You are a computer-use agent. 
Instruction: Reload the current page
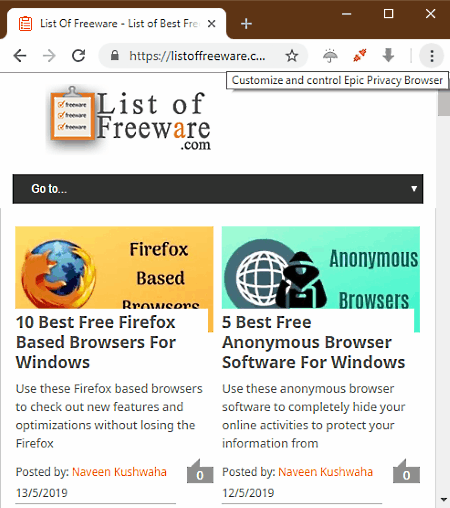[79, 56]
